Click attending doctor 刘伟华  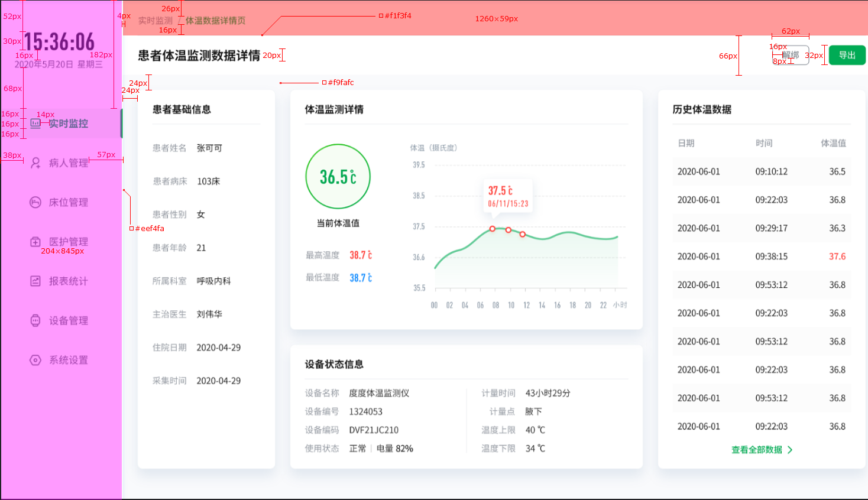[x=209, y=314]
